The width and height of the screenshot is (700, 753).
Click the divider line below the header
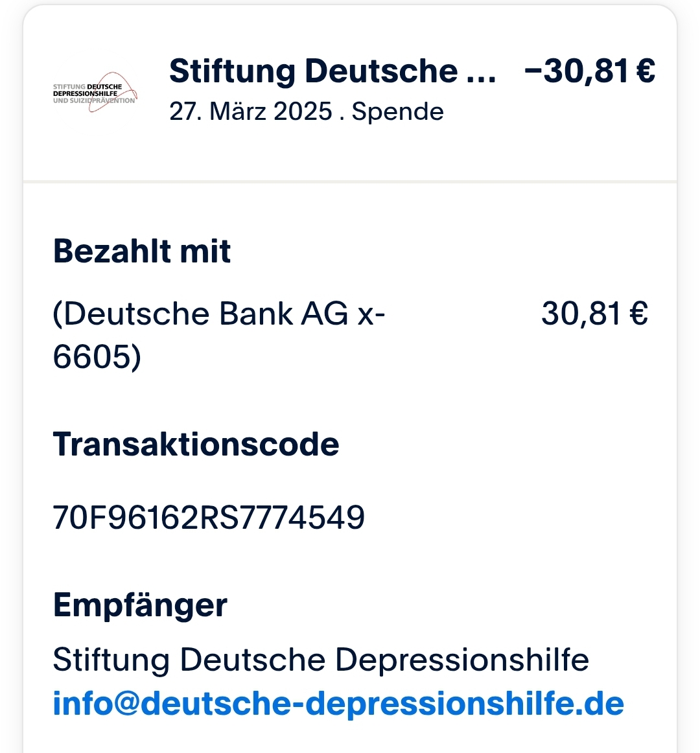350,182
